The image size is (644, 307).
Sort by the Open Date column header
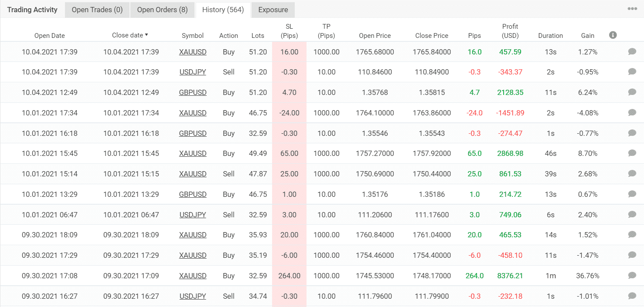coord(50,36)
